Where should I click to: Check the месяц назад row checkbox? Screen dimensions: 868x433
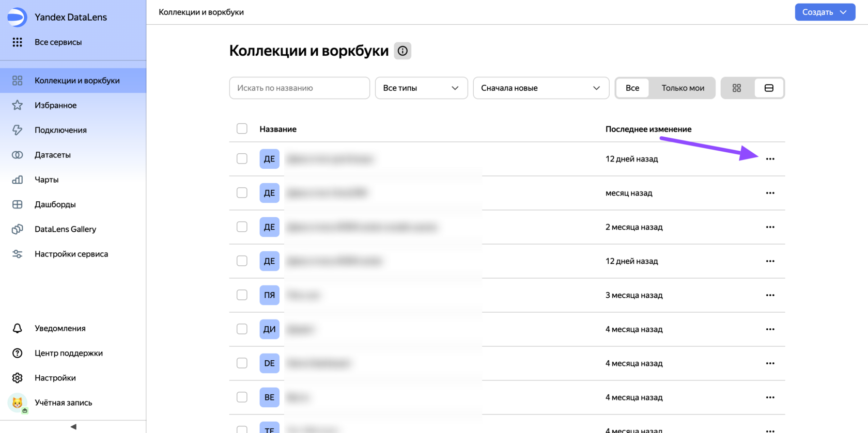click(x=242, y=193)
